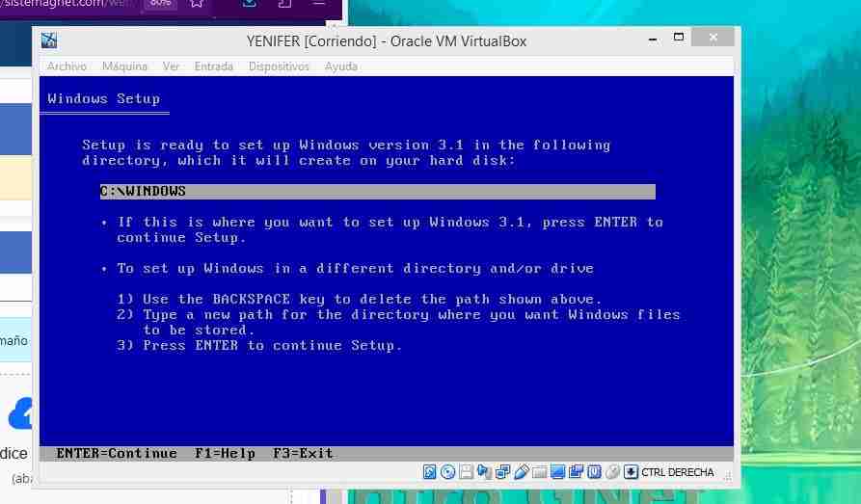This screenshot has width=861, height=504.
Task: Click the CPU virtualization status icon
Action: coord(594,472)
